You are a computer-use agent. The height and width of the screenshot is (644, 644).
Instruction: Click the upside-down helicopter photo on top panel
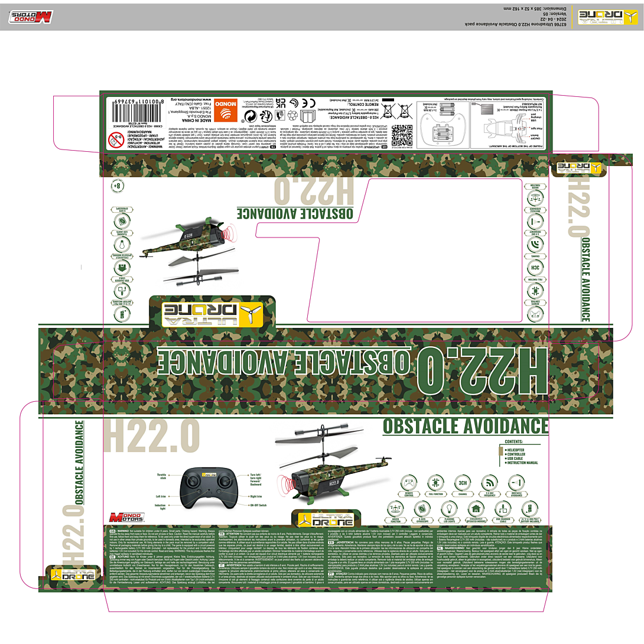[188, 252]
